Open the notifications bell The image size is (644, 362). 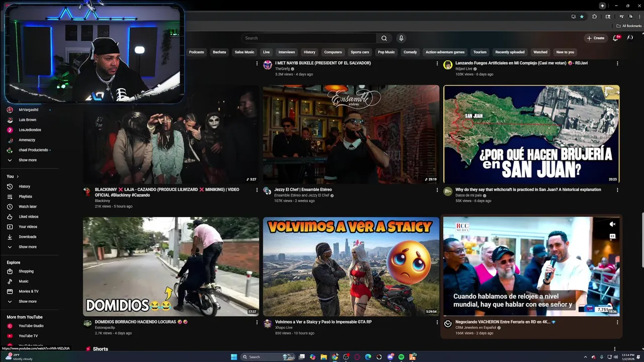615,38
